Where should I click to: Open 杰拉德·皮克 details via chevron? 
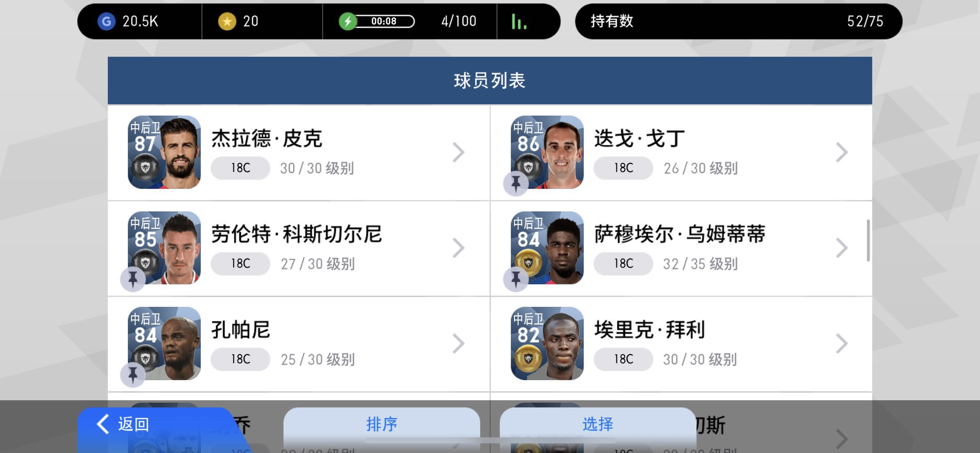pos(459,152)
